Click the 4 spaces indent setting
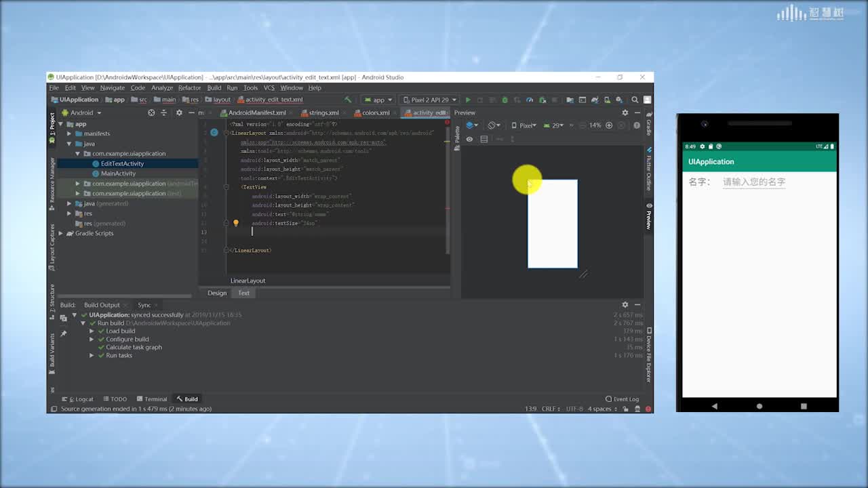 [601, 409]
